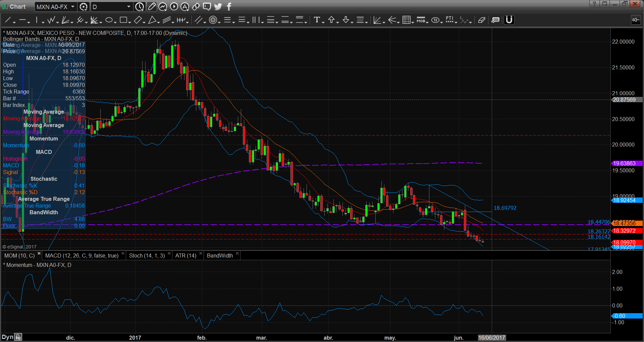Switch to the MOM (10, C) tab

pos(19,255)
